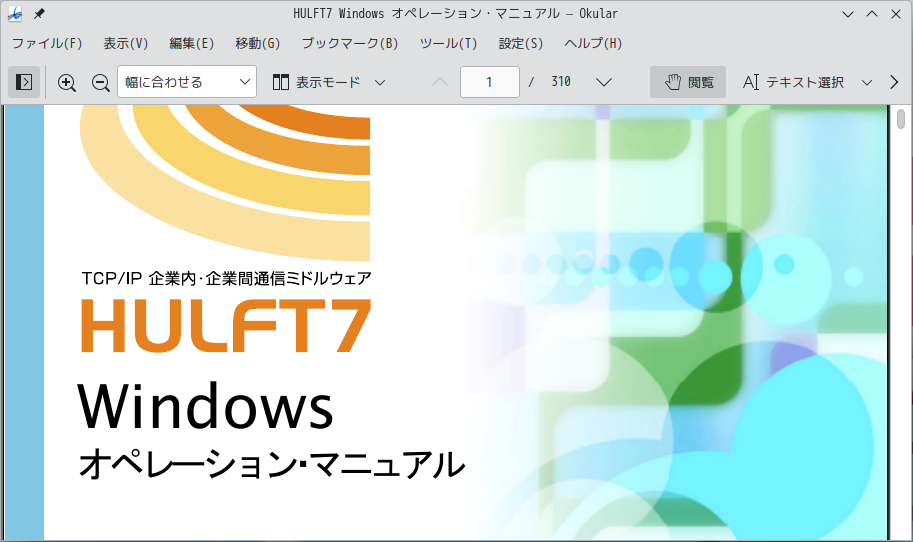This screenshot has height=542, width=913.
Task: Click the zoom in magnifier icon
Action: click(67, 83)
